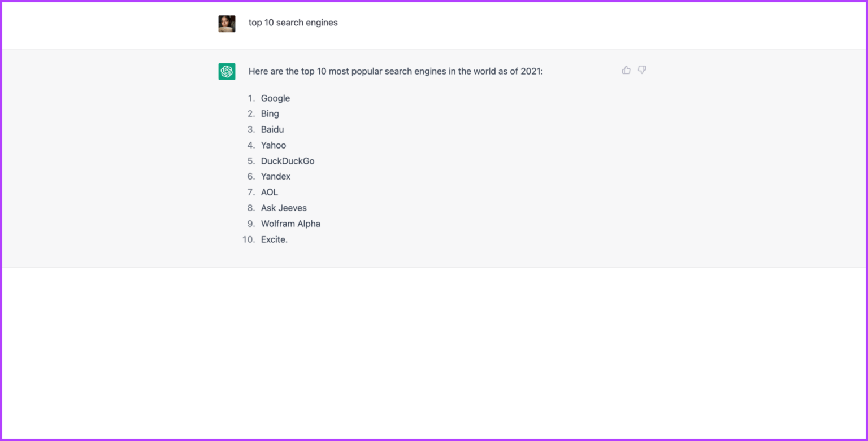Click the list item "Yandex"
This screenshot has height=441, width=868.
coord(276,177)
